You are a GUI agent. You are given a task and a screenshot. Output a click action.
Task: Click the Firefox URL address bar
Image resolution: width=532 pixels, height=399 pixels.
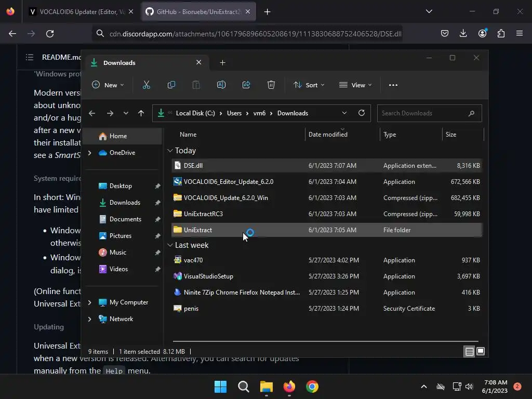(248, 34)
